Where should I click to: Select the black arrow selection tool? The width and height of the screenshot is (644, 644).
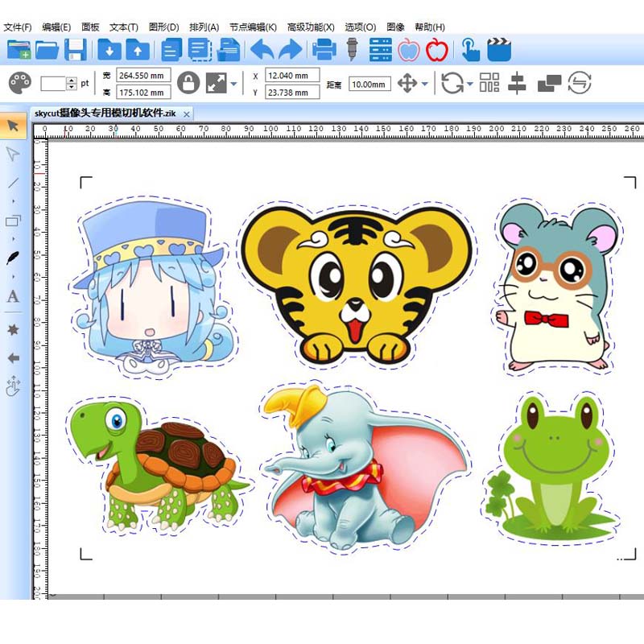14,125
